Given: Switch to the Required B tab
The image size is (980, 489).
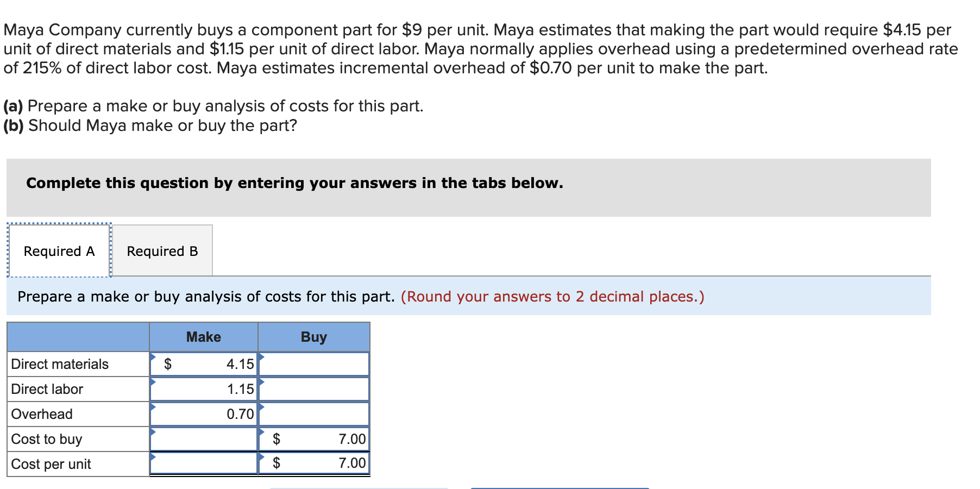Looking at the screenshot, I should [162, 250].
